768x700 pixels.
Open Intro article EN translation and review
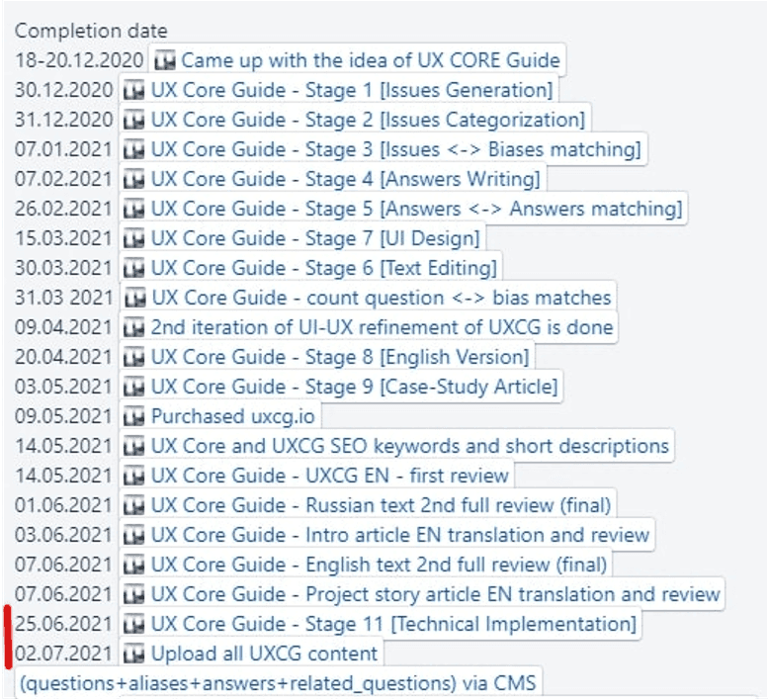point(399,536)
